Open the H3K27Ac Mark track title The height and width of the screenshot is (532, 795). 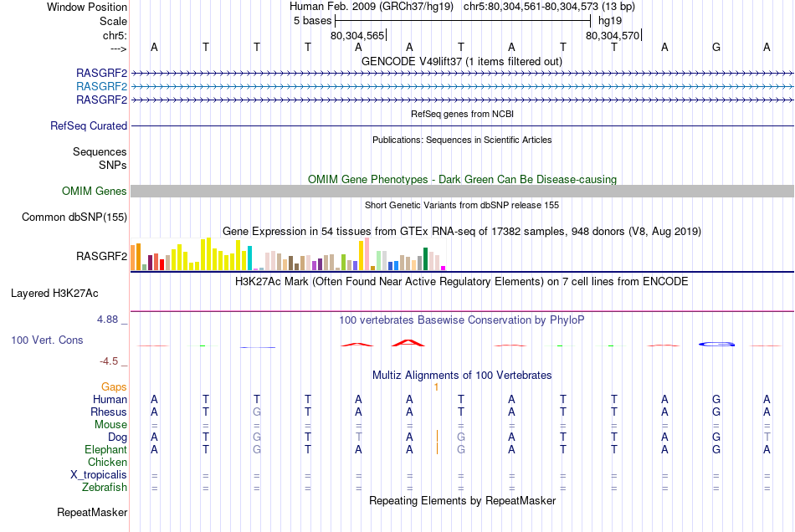(x=462, y=282)
